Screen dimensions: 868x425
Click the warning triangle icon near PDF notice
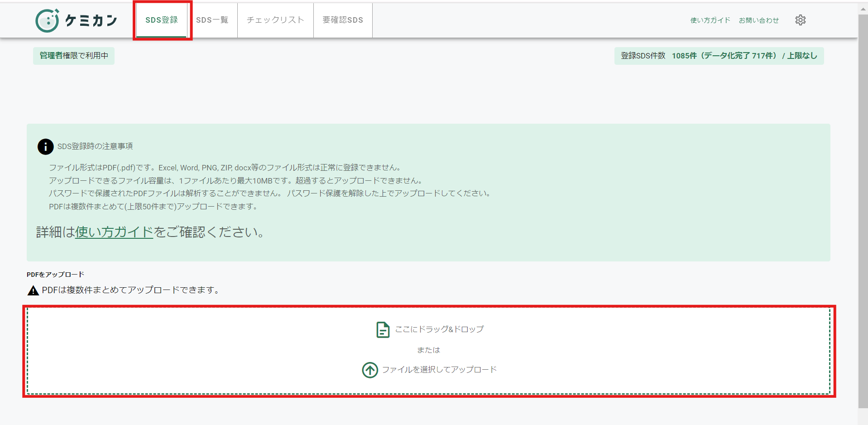[x=33, y=290]
